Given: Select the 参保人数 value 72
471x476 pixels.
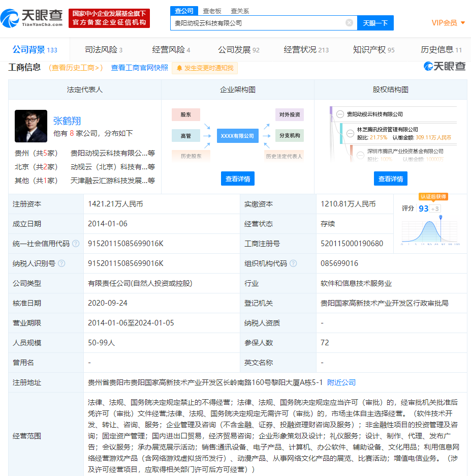Looking at the screenshot, I should coord(325,342).
